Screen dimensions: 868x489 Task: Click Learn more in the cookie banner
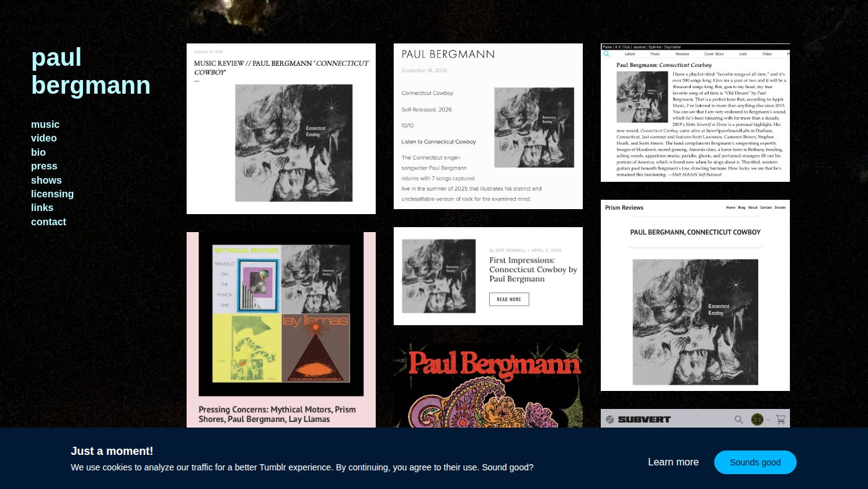pos(673,462)
